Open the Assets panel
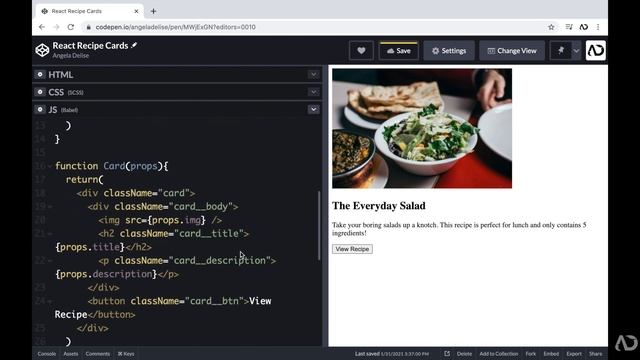Viewport: 640px width, 360px height. [71, 354]
